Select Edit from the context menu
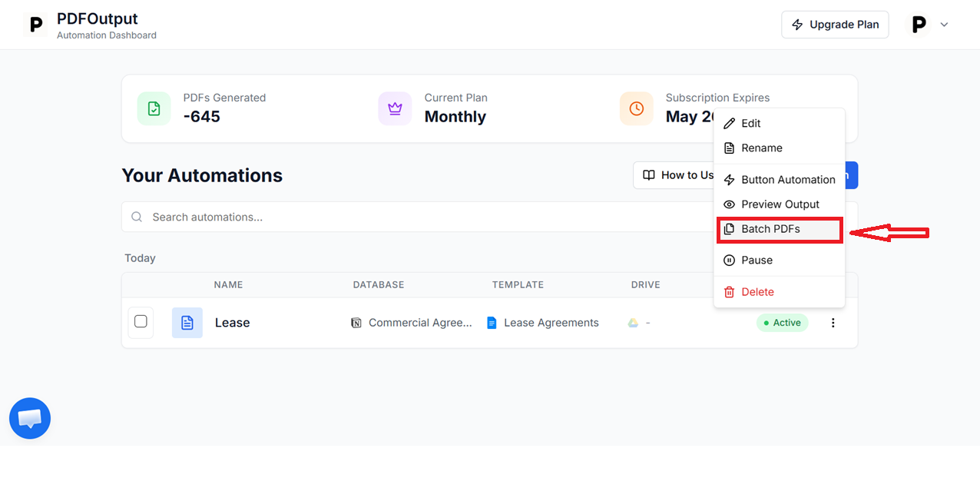Viewport: 980px width, 498px height. click(780, 123)
